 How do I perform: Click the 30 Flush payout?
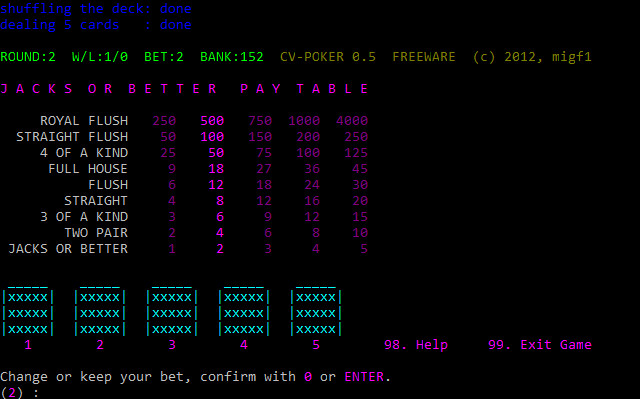click(360, 185)
